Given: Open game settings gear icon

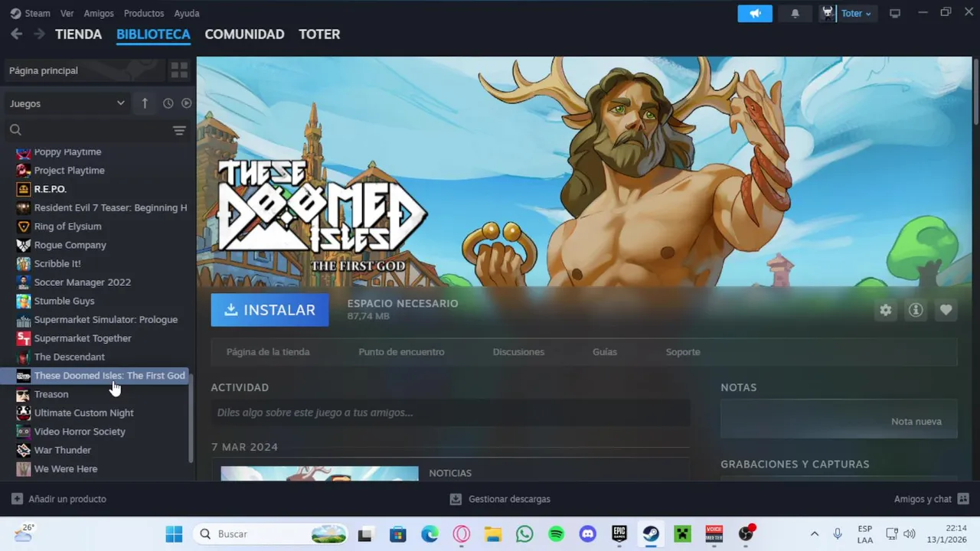Looking at the screenshot, I should pyautogui.click(x=886, y=310).
